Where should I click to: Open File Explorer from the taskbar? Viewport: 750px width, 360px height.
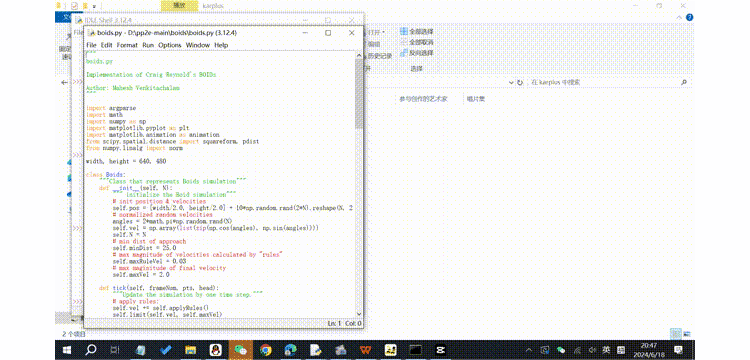(190, 350)
